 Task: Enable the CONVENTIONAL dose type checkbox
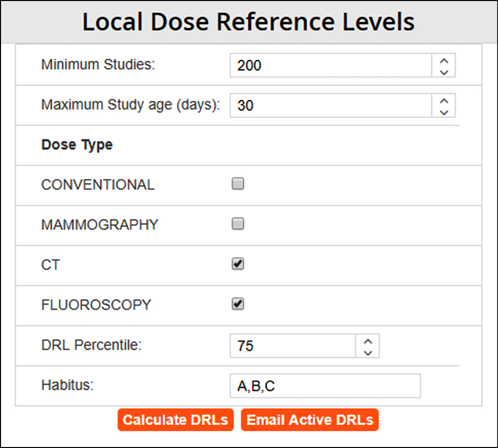pyautogui.click(x=238, y=184)
